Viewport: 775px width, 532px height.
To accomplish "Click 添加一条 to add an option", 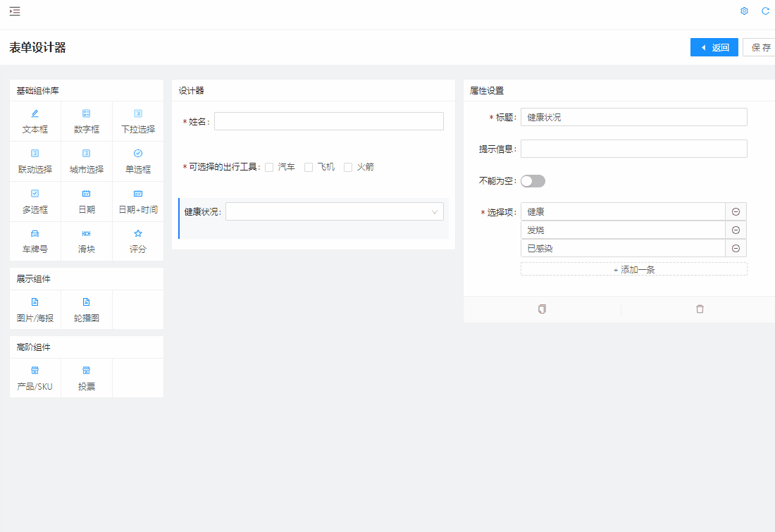I will pyautogui.click(x=633, y=269).
